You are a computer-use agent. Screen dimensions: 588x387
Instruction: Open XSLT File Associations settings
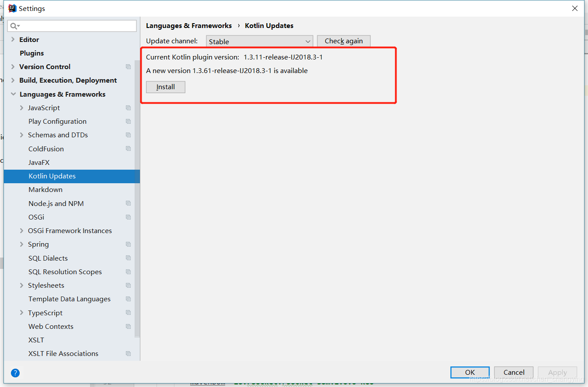point(63,354)
